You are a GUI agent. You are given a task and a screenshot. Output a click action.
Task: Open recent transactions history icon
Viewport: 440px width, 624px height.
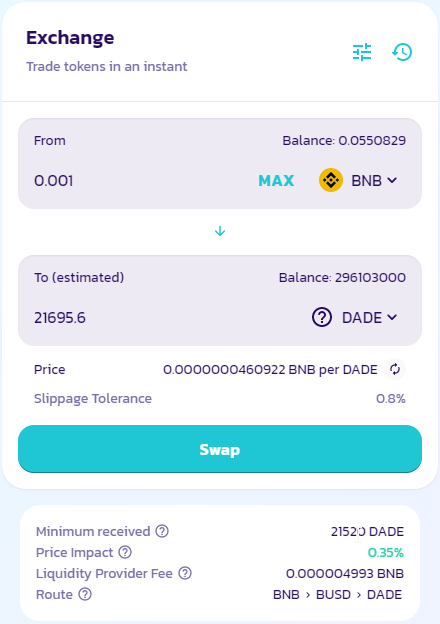coord(402,52)
